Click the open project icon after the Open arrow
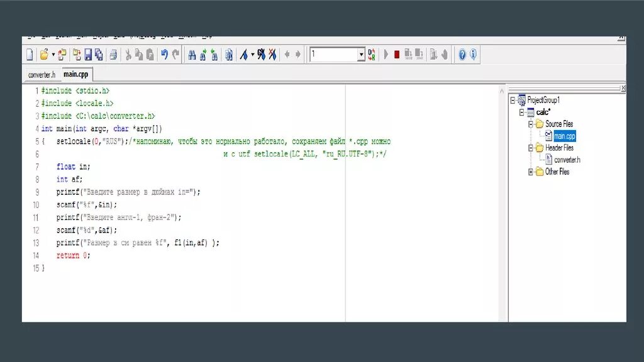The height and width of the screenshot is (362, 644). point(62,55)
